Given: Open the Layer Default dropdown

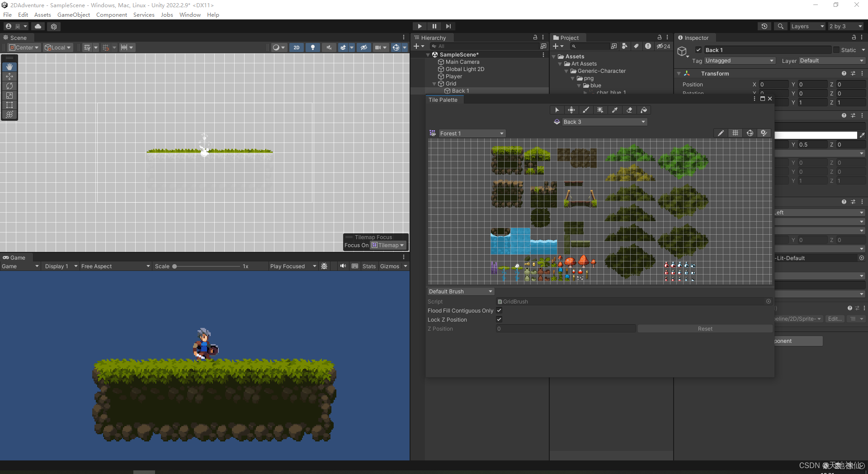Looking at the screenshot, I should pos(832,61).
